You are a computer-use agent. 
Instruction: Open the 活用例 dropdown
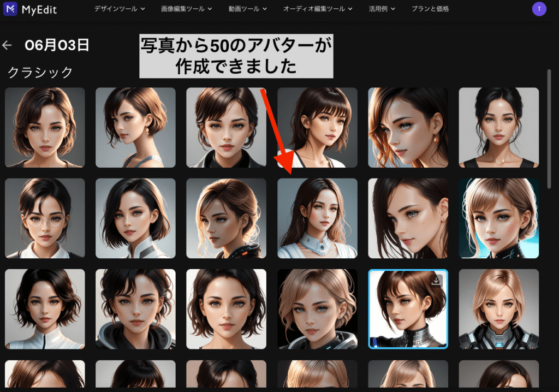coord(382,9)
